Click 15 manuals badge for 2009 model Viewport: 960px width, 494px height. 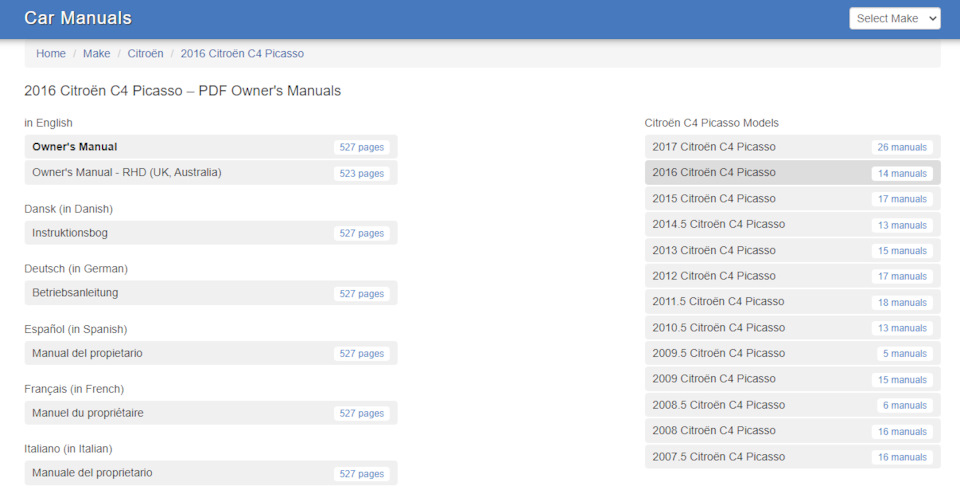click(902, 380)
